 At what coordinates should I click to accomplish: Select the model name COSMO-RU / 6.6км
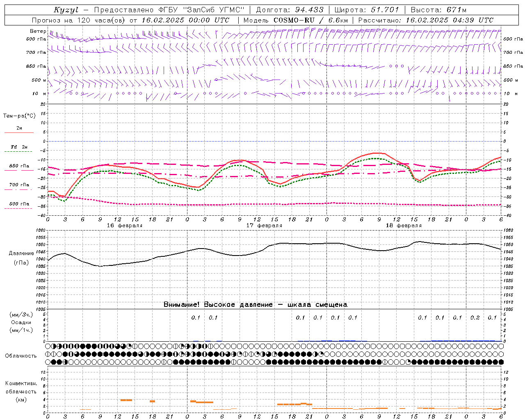[x=311, y=20]
